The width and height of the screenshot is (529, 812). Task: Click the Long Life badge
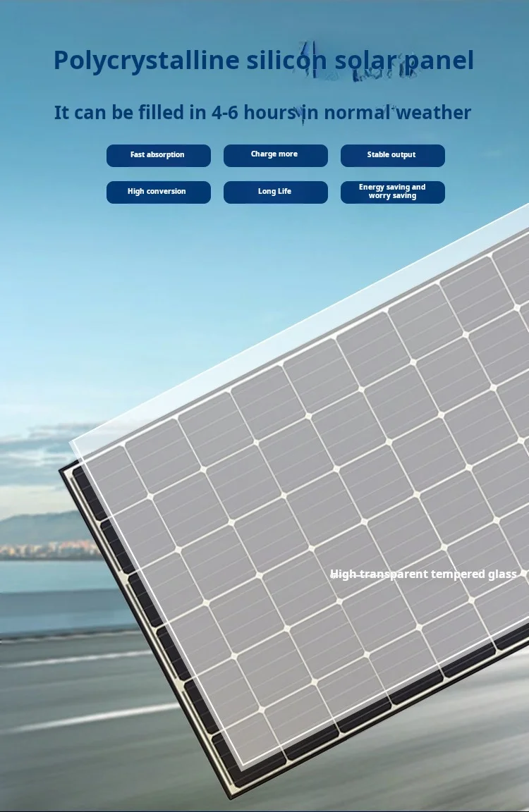coord(276,192)
